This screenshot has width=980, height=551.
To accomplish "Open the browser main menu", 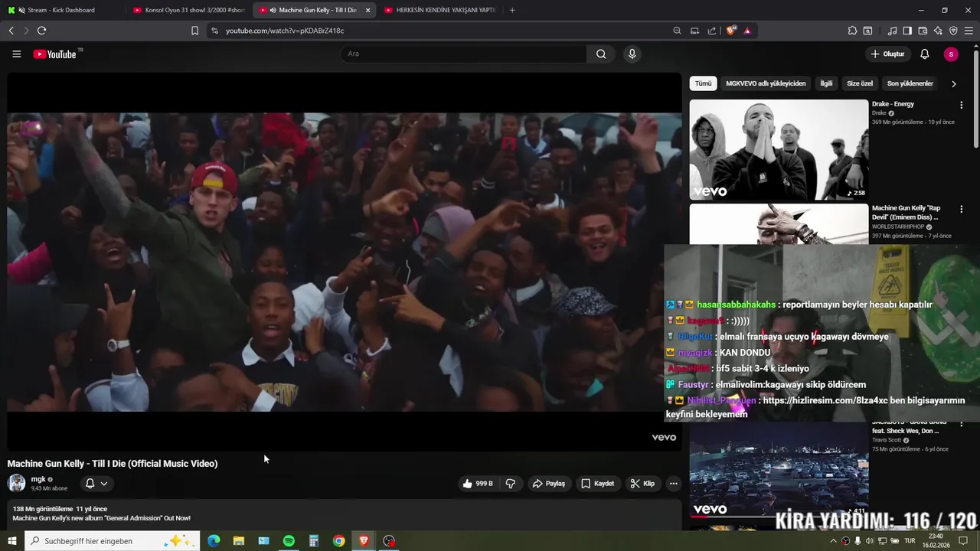I will (x=969, y=31).
